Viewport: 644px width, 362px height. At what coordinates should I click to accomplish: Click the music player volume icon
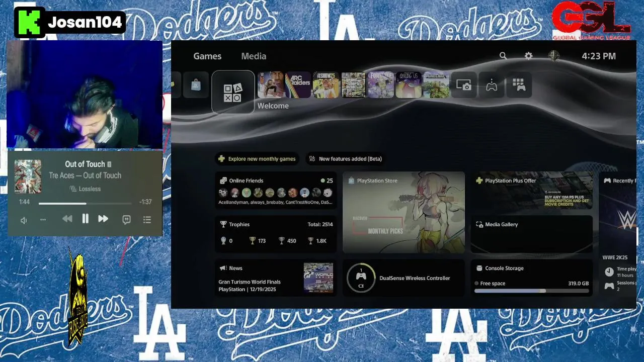23,220
